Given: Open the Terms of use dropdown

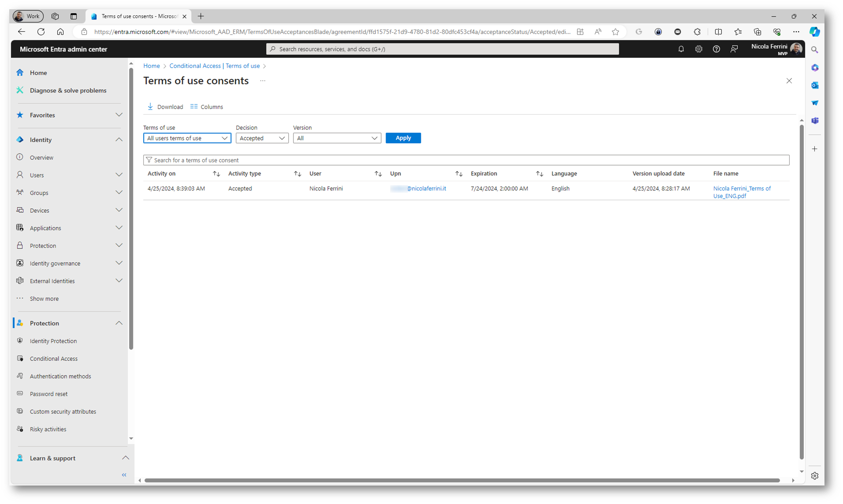Looking at the screenshot, I should pyautogui.click(x=187, y=138).
